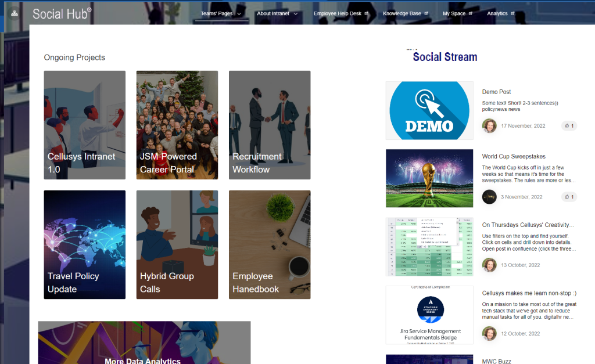595x364 pixels.
Task: Open Analytics from the top navigation
Action: 500,13
